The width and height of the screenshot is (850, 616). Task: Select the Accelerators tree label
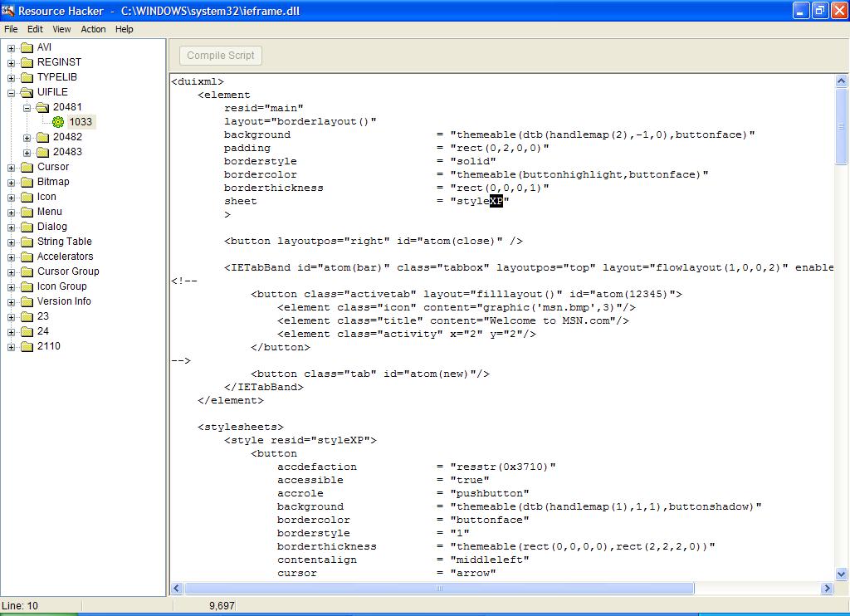pos(65,257)
